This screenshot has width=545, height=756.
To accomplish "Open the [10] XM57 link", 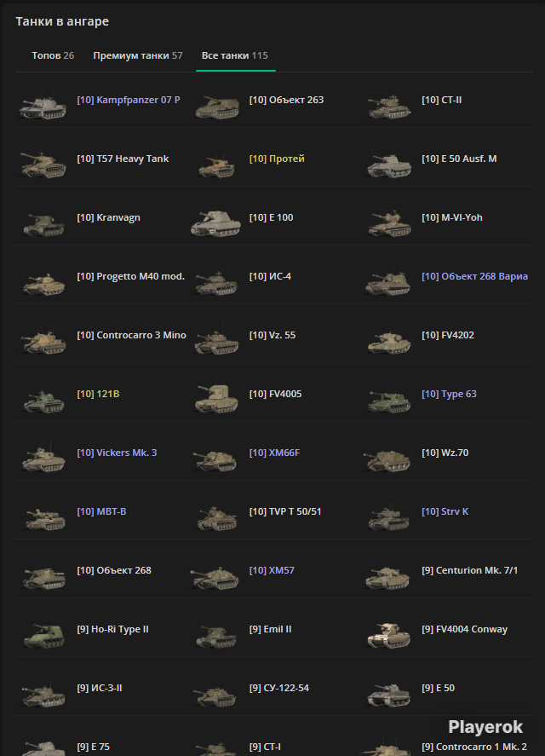I will click(272, 570).
